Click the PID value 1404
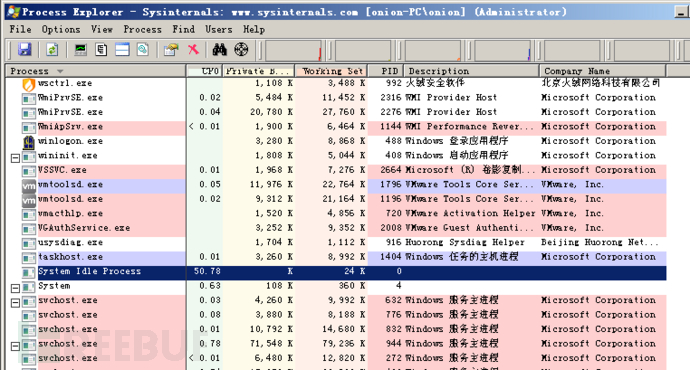 (391, 257)
